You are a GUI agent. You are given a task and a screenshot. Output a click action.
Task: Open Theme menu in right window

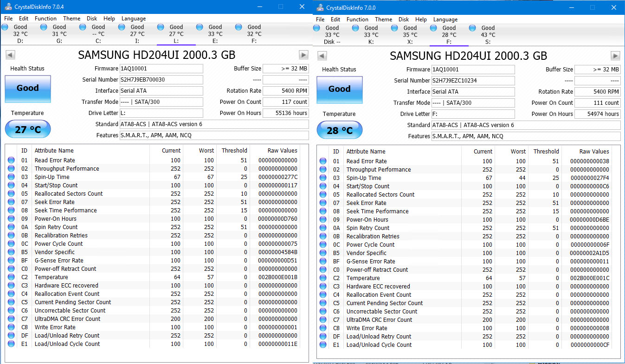click(x=383, y=19)
